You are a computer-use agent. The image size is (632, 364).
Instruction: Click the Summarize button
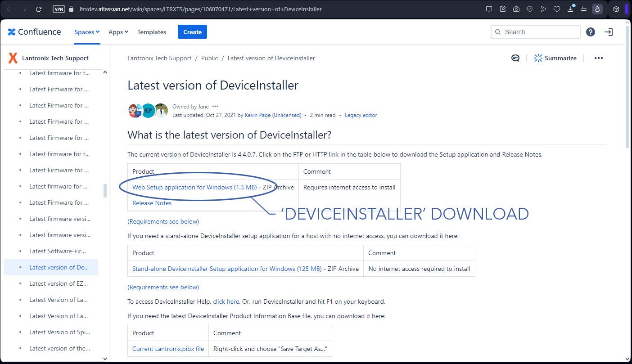click(555, 58)
